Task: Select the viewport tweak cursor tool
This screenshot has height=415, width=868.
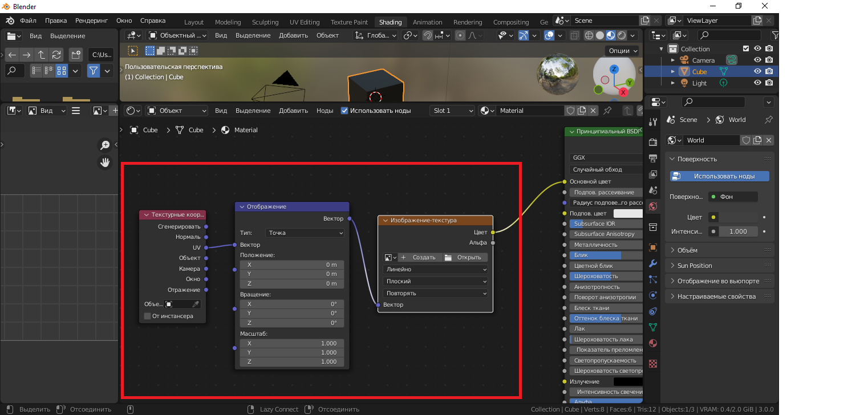Action: click(x=132, y=51)
